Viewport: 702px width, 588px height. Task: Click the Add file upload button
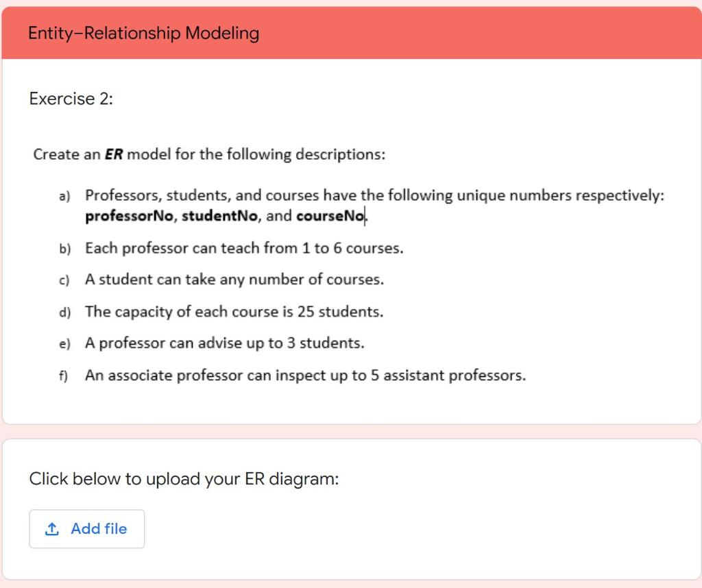87,528
